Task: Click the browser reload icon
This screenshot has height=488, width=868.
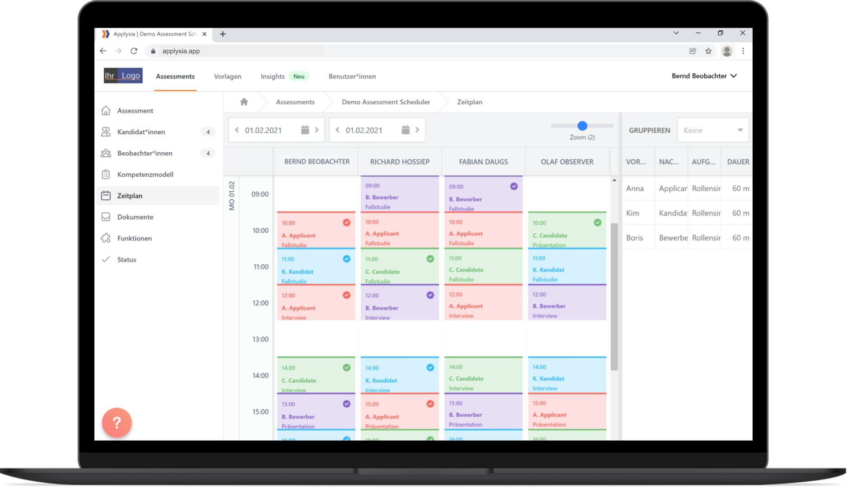Action: tap(134, 51)
